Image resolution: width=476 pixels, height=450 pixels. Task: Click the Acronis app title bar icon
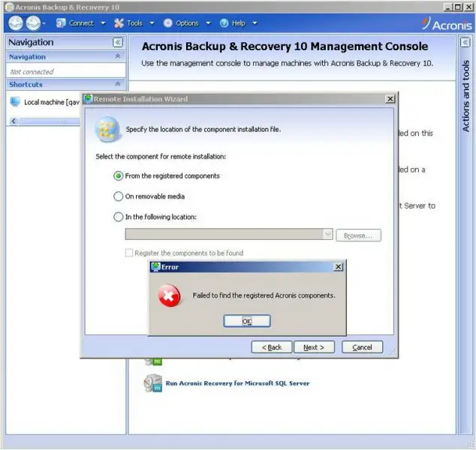(10, 7)
